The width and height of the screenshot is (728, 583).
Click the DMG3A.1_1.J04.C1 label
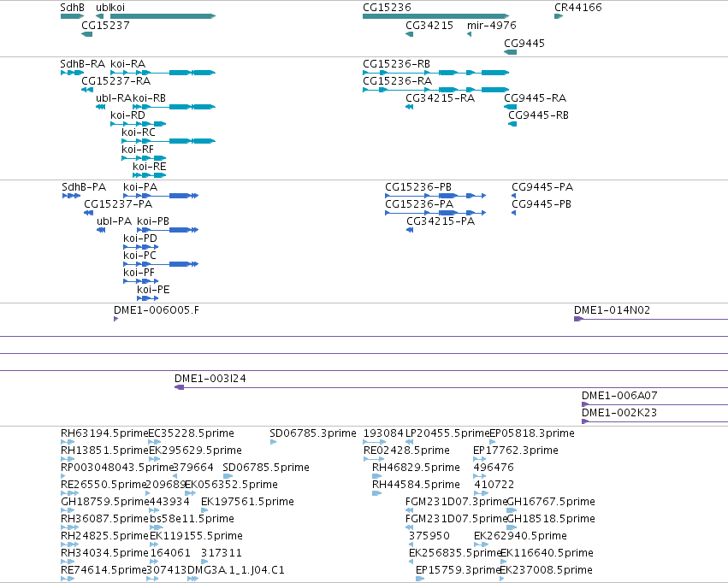pyautogui.click(x=236, y=571)
